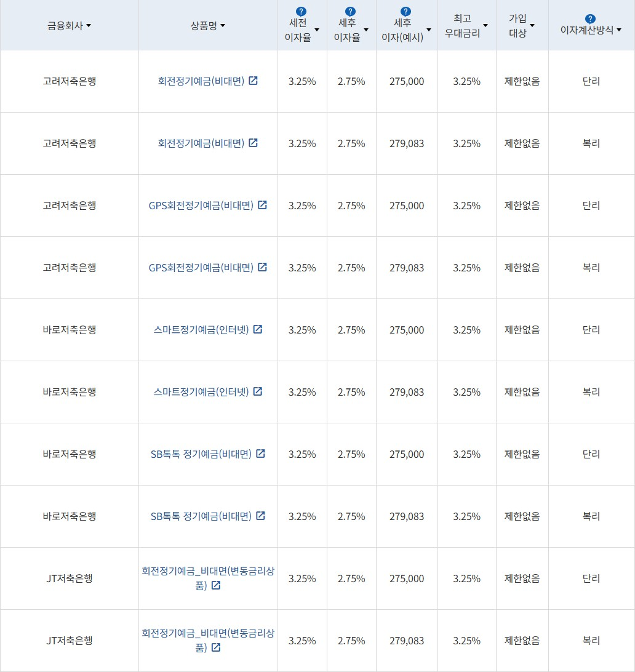This screenshot has height=672, width=635.
Task: Click the external link icon beside 스마트정기예금(인터넷)
Action: pos(258,330)
